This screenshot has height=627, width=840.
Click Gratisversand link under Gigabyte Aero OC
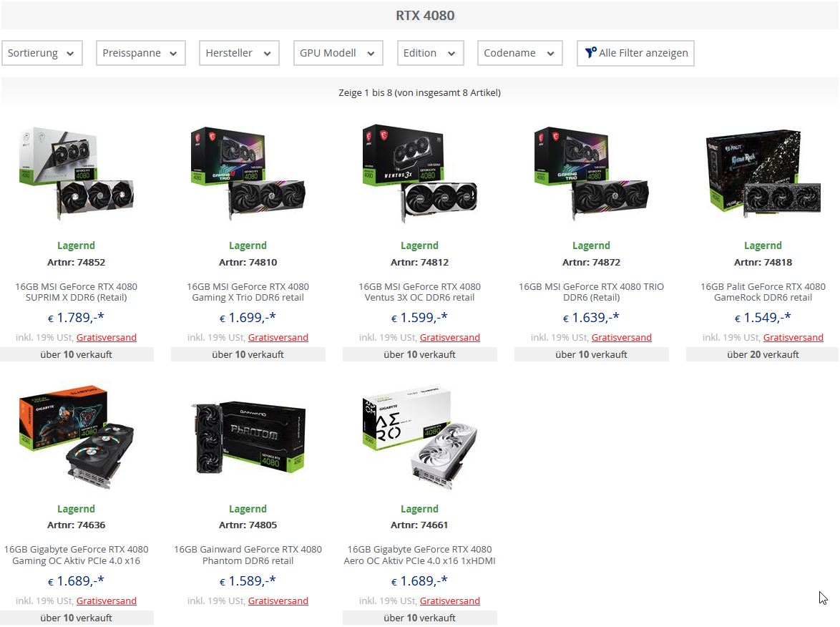coord(449,601)
